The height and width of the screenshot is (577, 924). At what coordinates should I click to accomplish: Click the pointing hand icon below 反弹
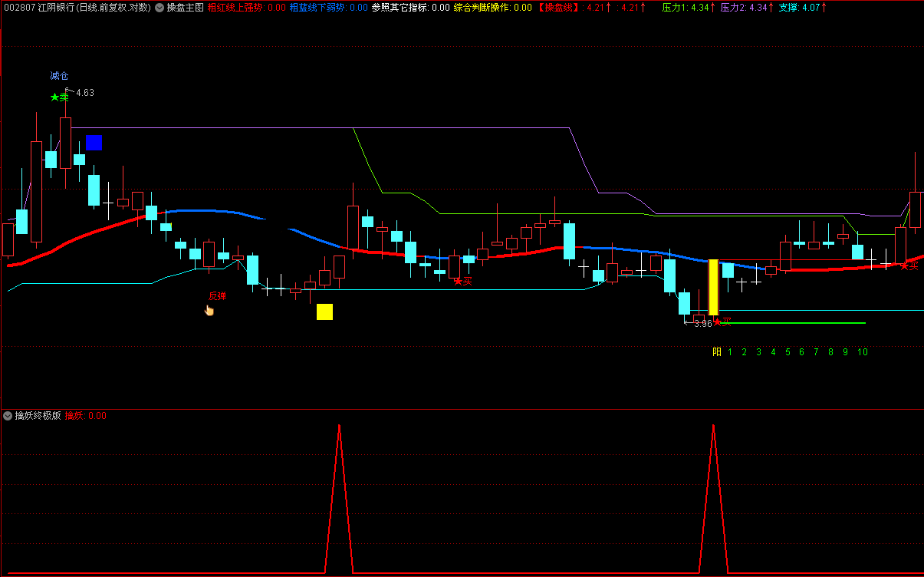coord(209,310)
